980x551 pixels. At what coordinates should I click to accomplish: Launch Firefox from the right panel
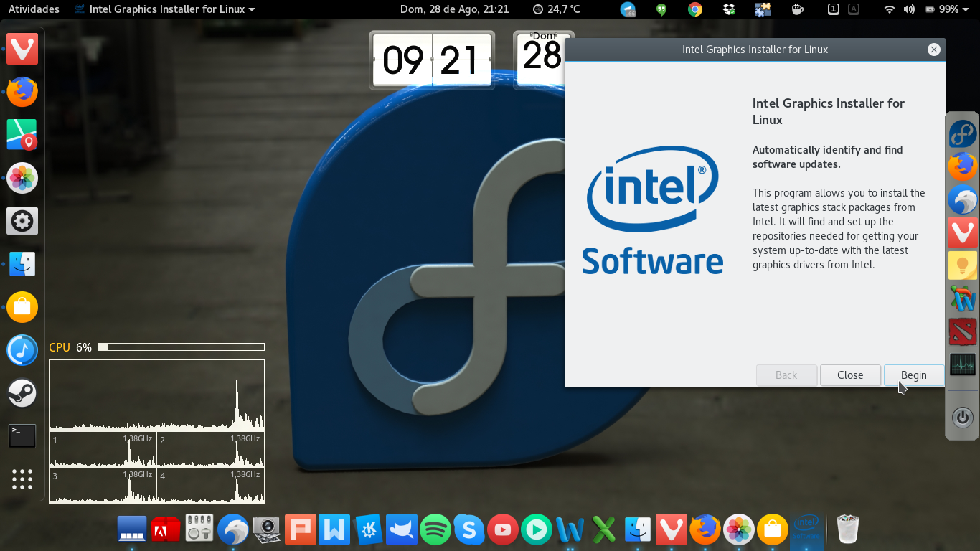coord(962,166)
